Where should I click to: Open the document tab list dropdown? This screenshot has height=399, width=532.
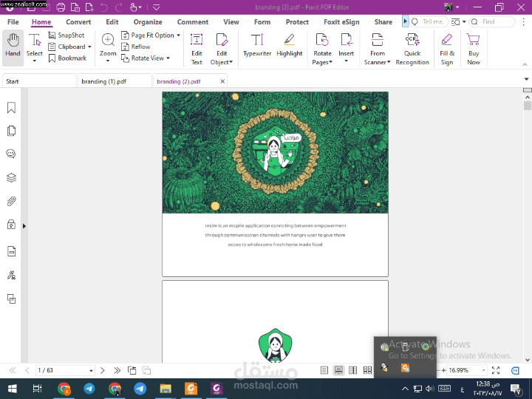526,79
